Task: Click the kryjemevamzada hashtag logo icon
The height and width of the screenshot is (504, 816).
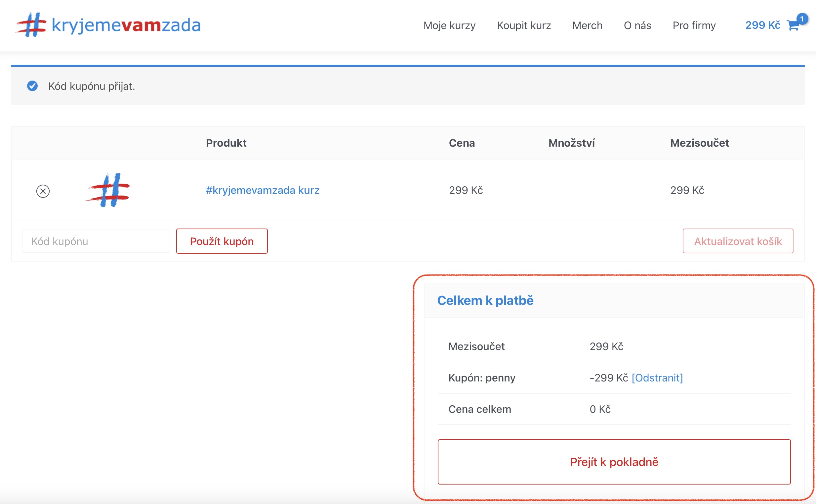Action: 31,25
